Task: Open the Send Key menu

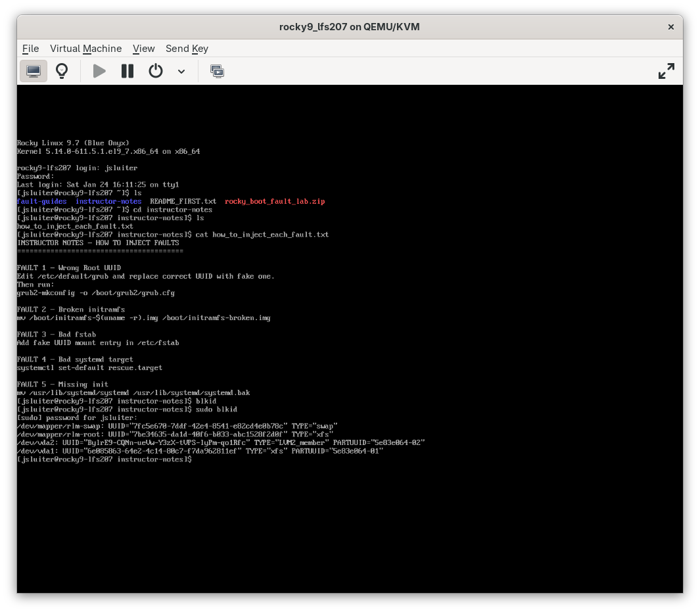Action: point(187,49)
